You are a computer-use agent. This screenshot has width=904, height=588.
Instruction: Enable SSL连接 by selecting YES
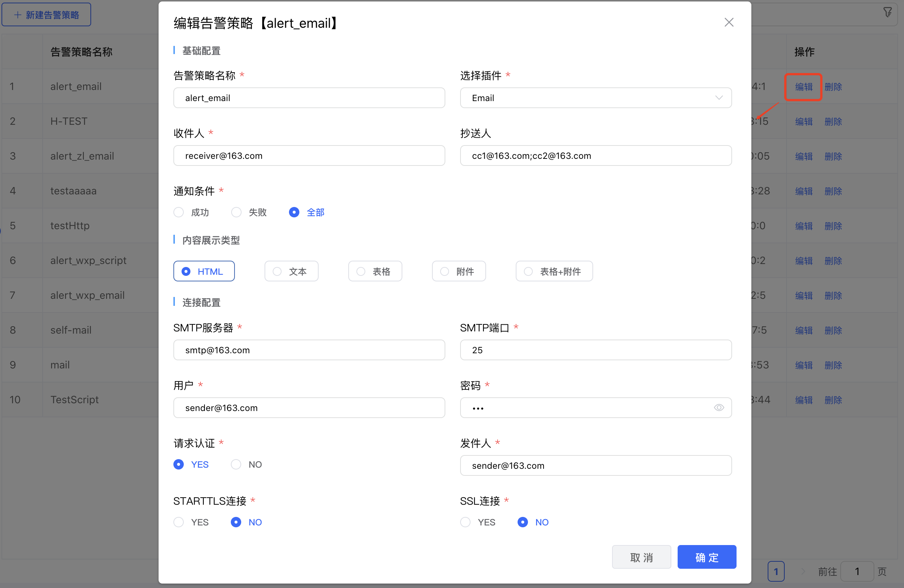tap(465, 522)
